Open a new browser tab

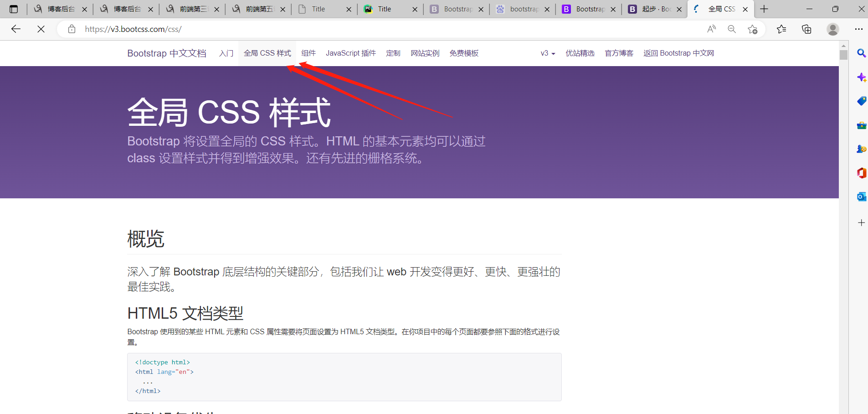[x=764, y=9]
